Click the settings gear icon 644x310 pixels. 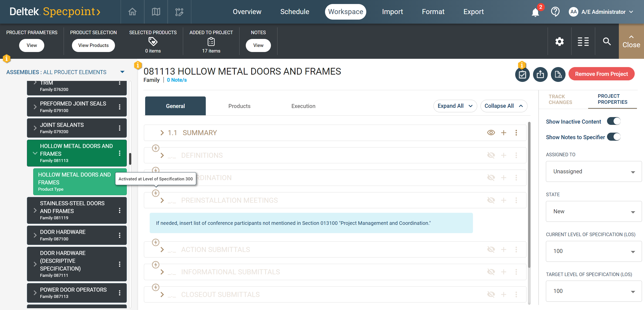(559, 41)
